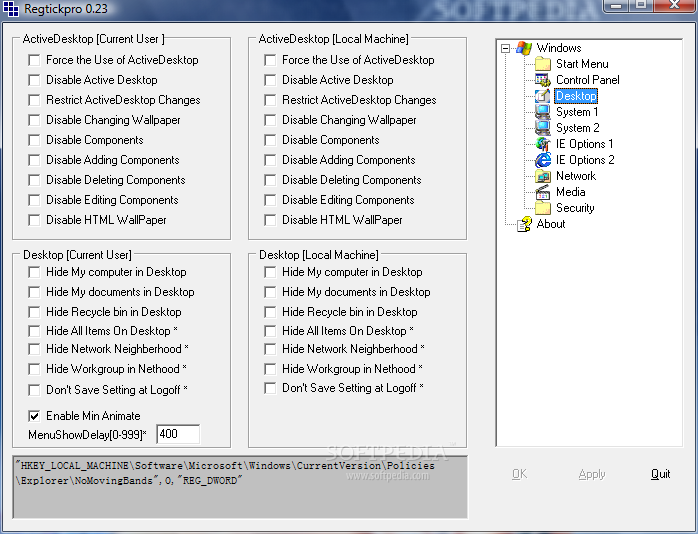Check Force ActiveDesktop under Local Machine

270,60
